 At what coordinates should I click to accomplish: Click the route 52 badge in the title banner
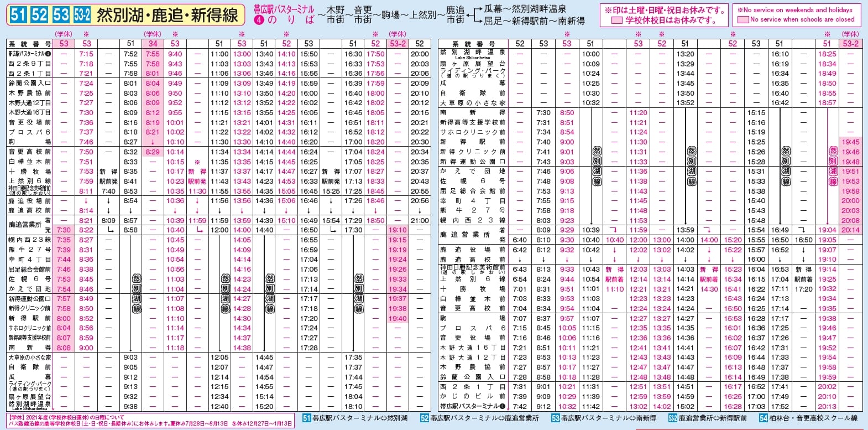click(40, 15)
